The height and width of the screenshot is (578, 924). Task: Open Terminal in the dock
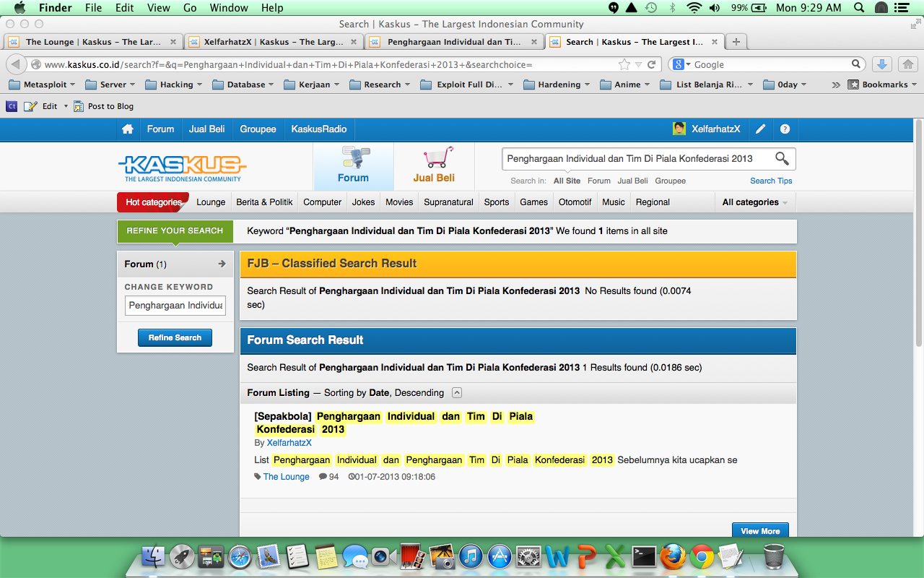pyautogui.click(x=643, y=556)
